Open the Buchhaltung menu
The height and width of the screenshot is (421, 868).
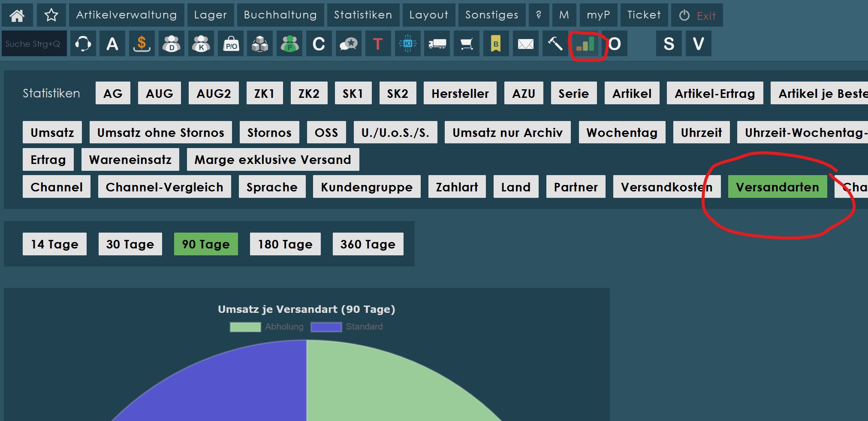(x=280, y=15)
